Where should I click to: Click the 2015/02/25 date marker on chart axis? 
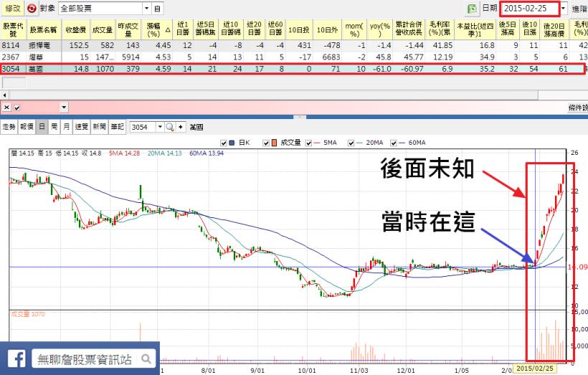[535, 368]
